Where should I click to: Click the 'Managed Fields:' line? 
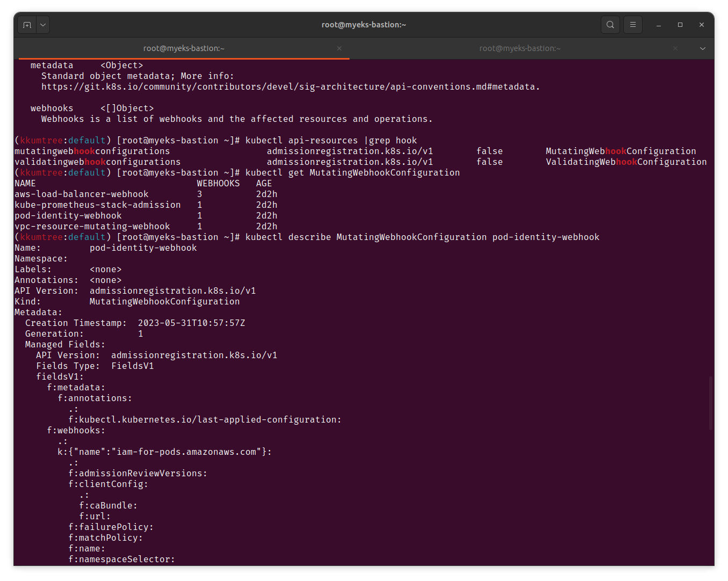click(65, 345)
